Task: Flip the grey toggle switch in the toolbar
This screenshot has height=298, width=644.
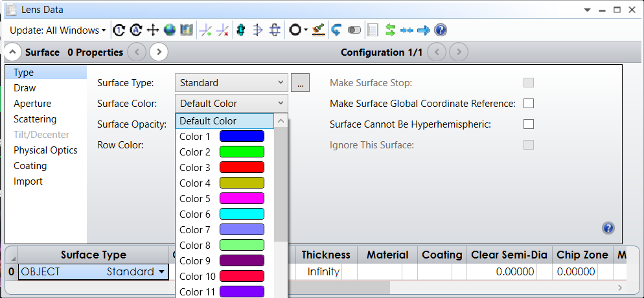Action: (354, 30)
